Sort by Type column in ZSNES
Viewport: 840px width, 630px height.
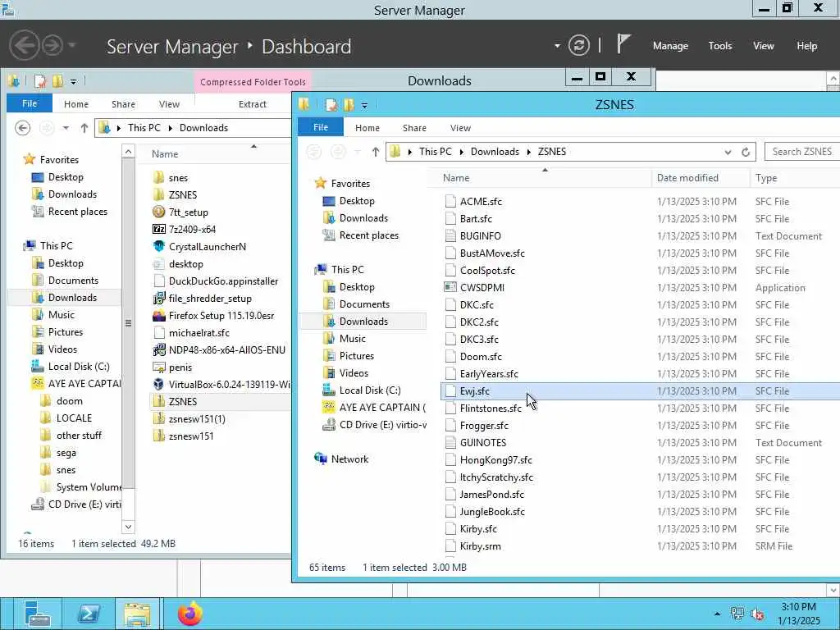click(x=766, y=178)
